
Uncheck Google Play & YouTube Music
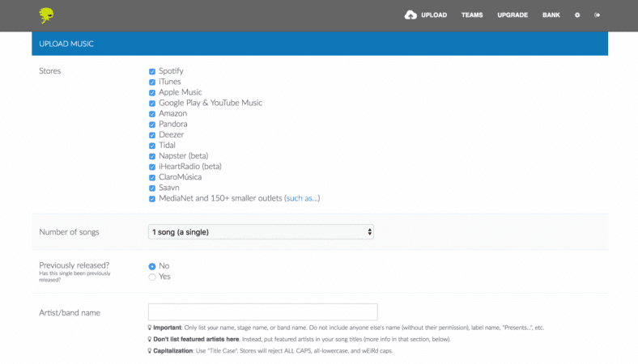click(x=152, y=104)
